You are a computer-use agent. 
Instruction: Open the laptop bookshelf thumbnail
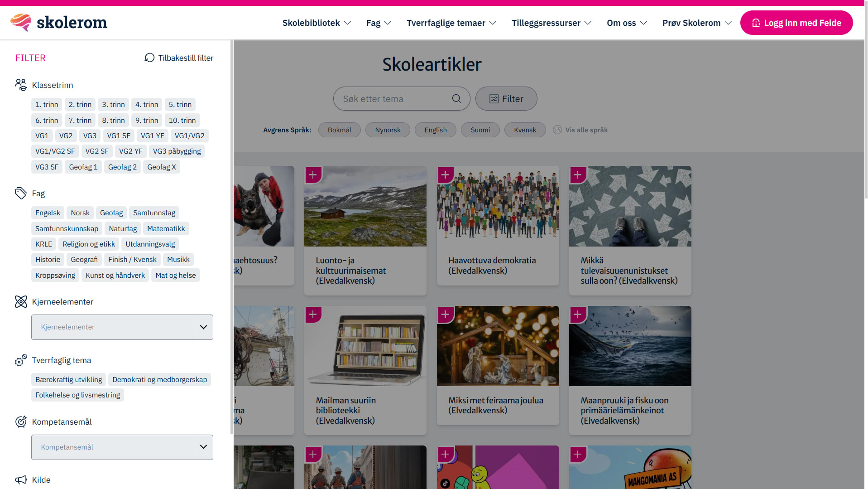coord(365,346)
